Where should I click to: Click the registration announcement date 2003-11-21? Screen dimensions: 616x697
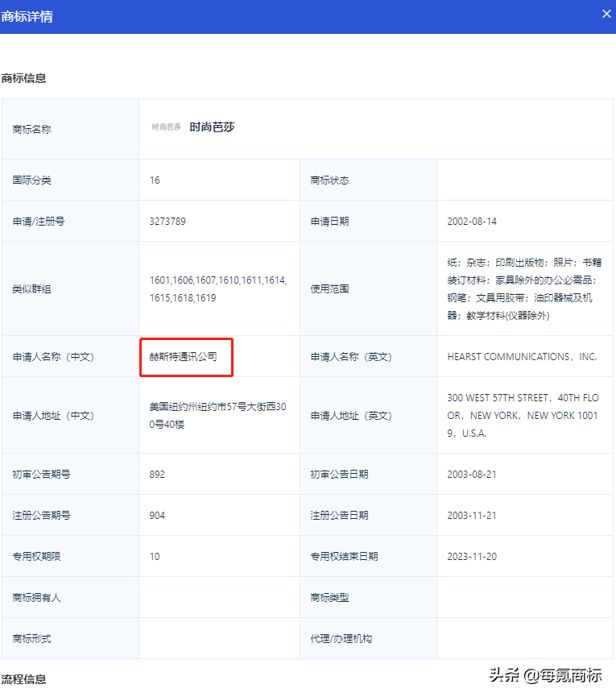click(473, 515)
